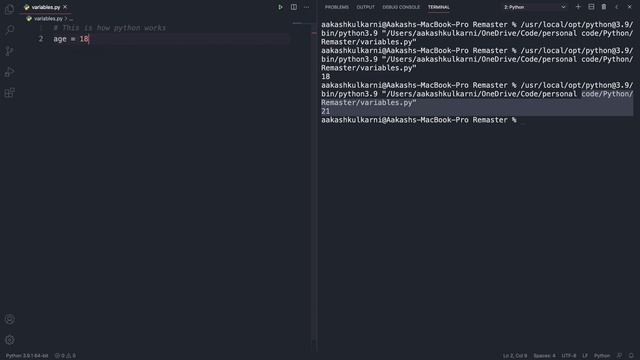The image size is (640, 360).
Task: Change file encoding 'UTF-8'
Action: [x=569, y=356]
